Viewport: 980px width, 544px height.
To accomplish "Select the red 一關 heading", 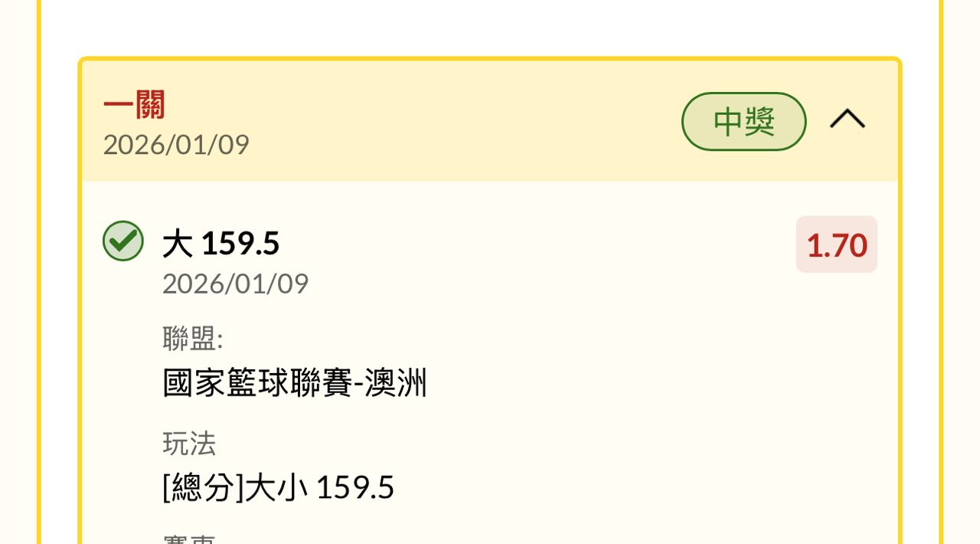I will [x=134, y=106].
